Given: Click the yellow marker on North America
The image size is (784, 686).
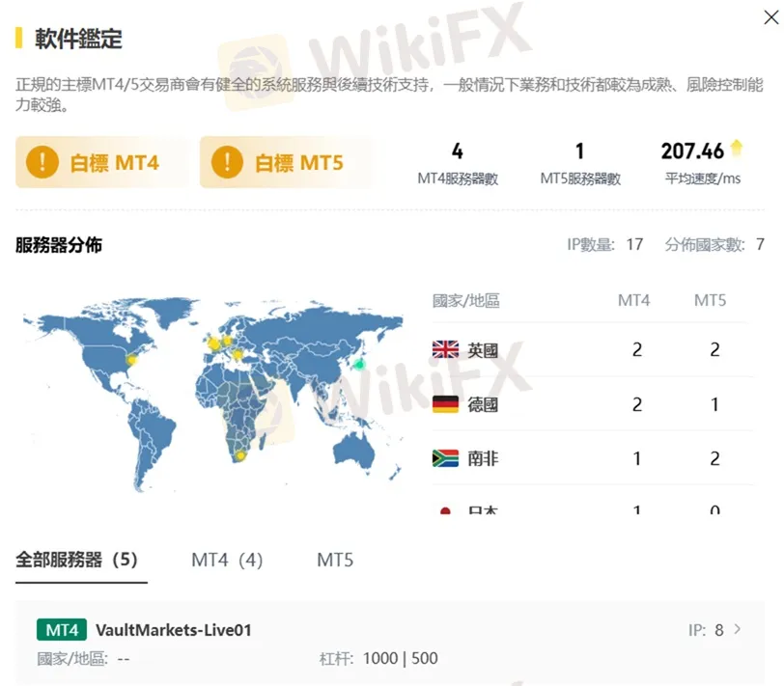Looking at the screenshot, I should 131,361.
